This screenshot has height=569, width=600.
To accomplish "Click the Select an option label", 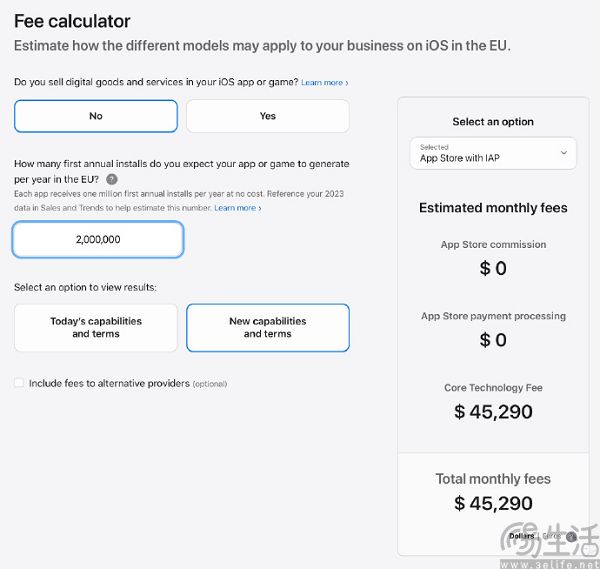I will [493, 122].
